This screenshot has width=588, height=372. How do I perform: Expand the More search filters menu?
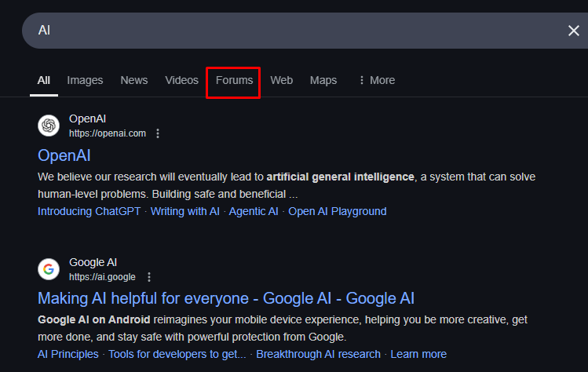click(377, 80)
